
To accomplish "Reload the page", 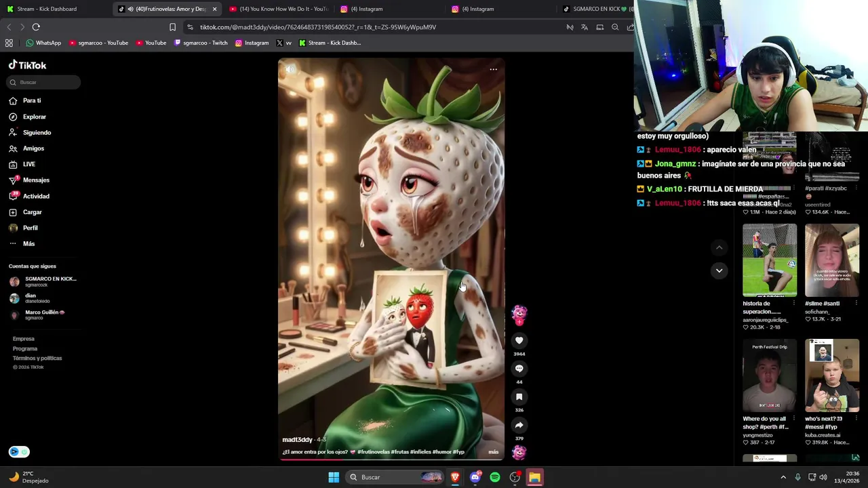I will (36, 27).
